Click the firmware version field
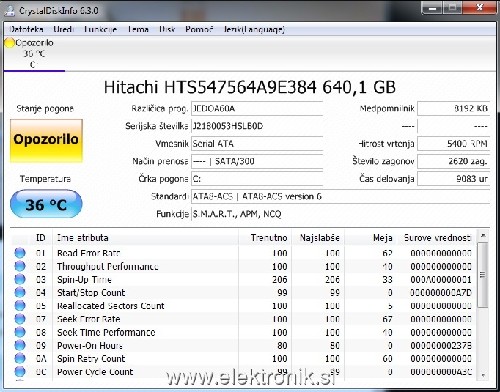500x392 pixels. point(257,109)
